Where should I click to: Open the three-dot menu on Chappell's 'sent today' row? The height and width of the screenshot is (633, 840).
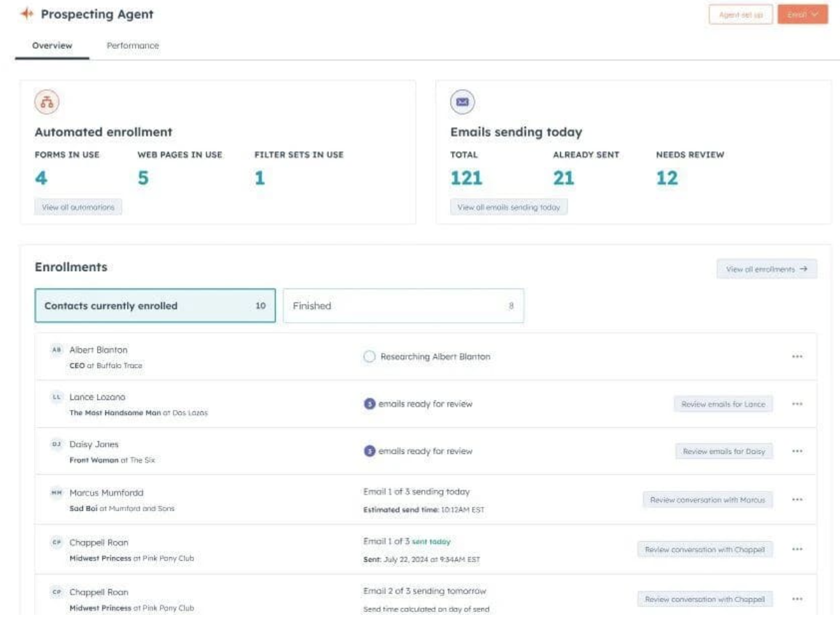tap(797, 549)
